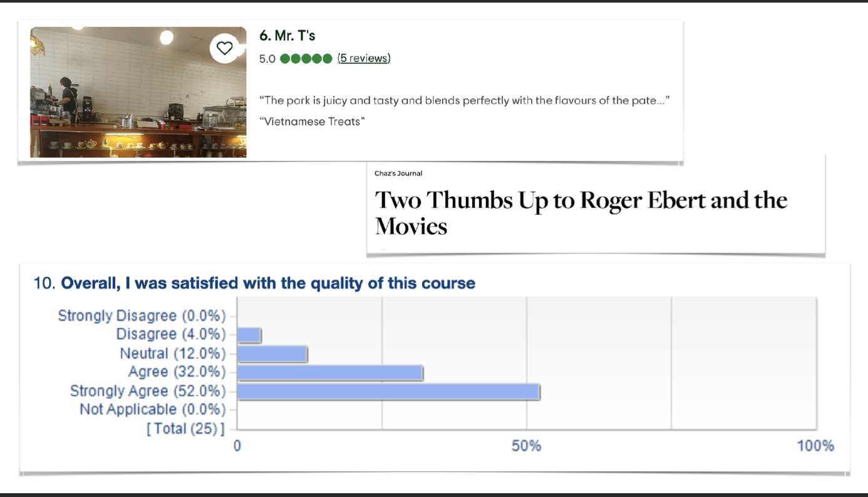Screen dimensions: 868x497
Task: Open the Chaz's Journal category label
Action: 398,173
